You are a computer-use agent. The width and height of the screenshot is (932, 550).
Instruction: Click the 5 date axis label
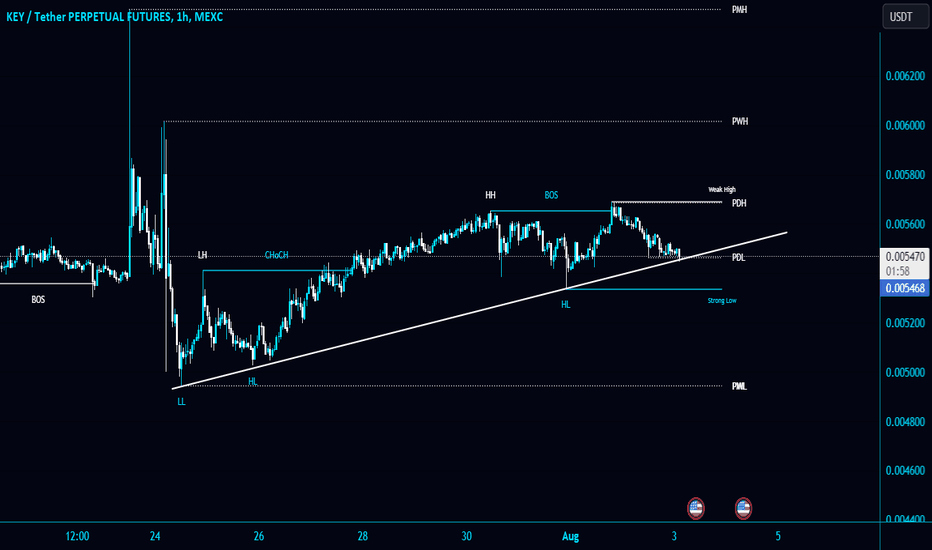tap(778, 536)
